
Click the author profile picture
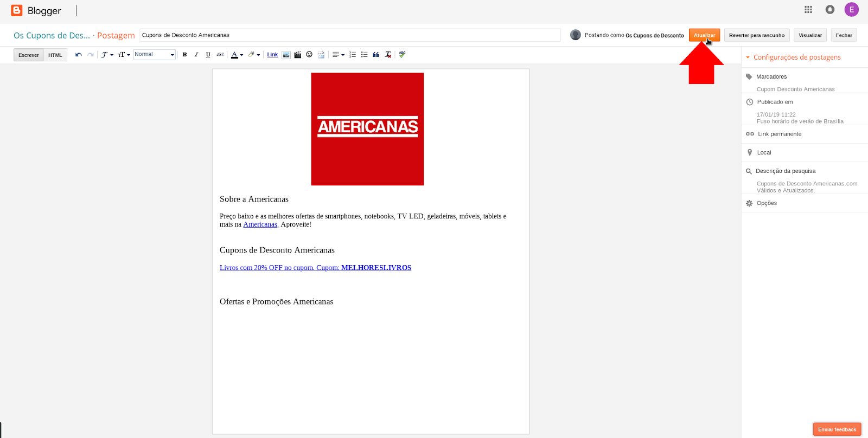point(576,35)
